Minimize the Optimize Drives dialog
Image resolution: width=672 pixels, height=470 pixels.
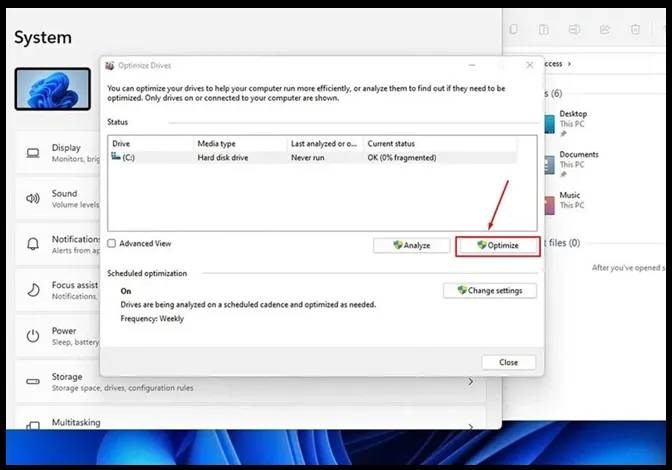tap(472, 65)
